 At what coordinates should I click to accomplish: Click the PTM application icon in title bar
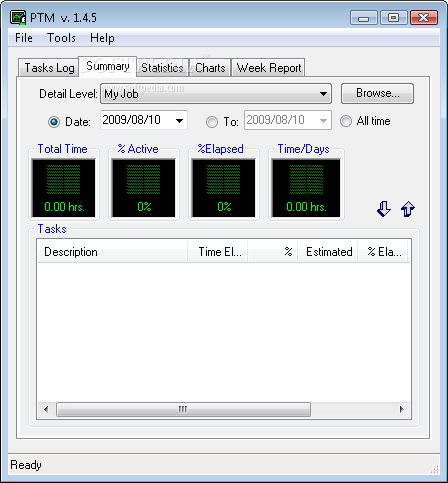pos(18,17)
